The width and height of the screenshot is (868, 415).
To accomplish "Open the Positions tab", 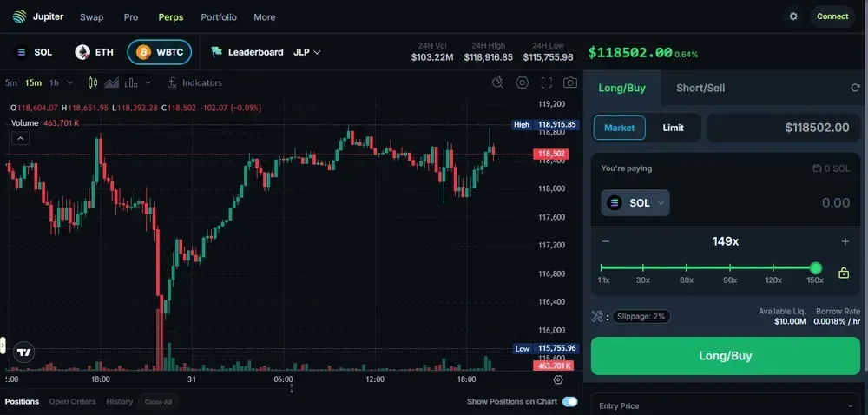I will pos(23,402).
